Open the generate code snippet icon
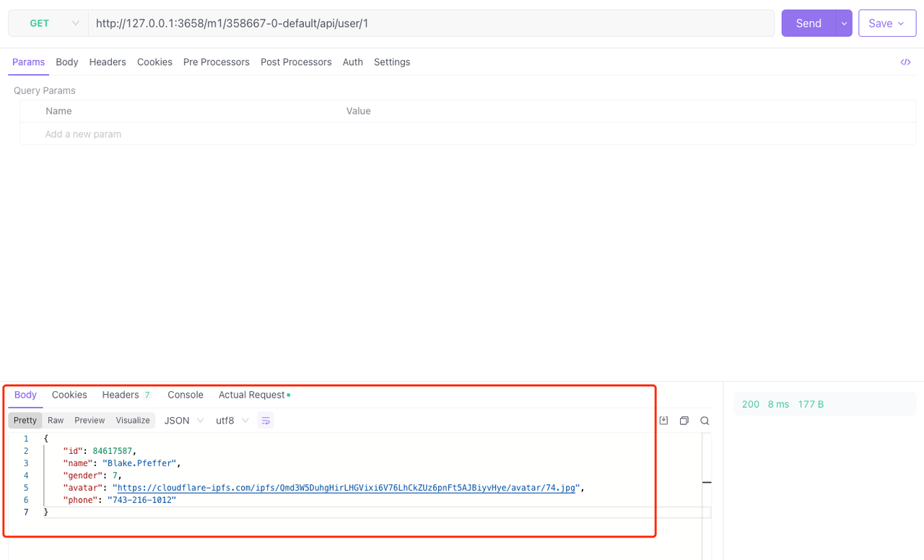This screenshot has width=924, height=560. tap(905, 62)
